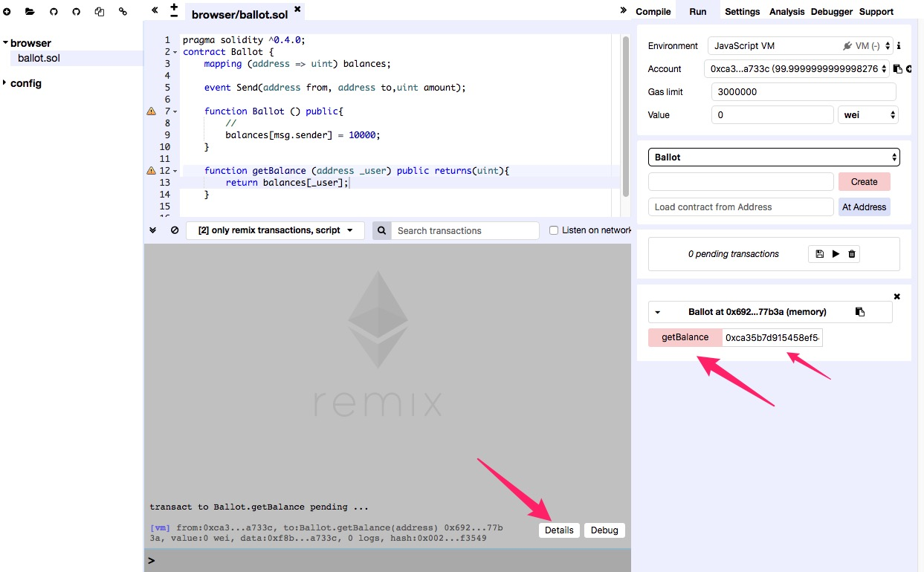Screen dimensions: 924x572
Task: Minimize the terminal with the double down chevron
Action: 153,230
